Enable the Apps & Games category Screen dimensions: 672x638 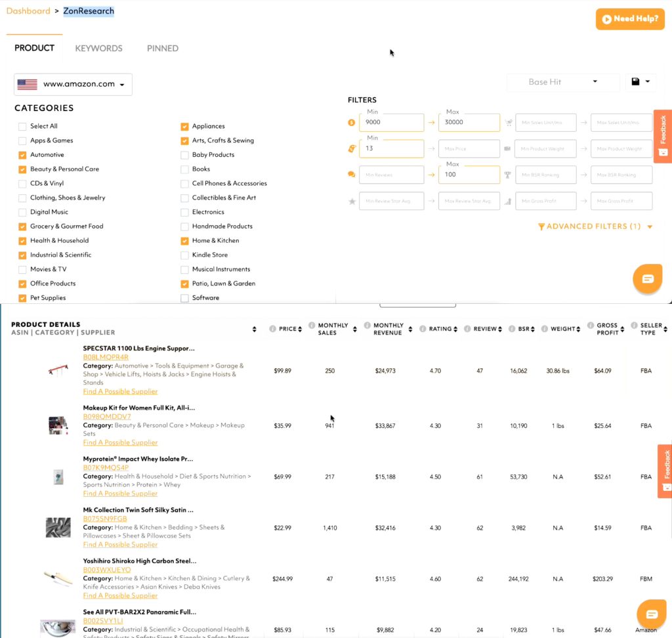coord(22,140)
